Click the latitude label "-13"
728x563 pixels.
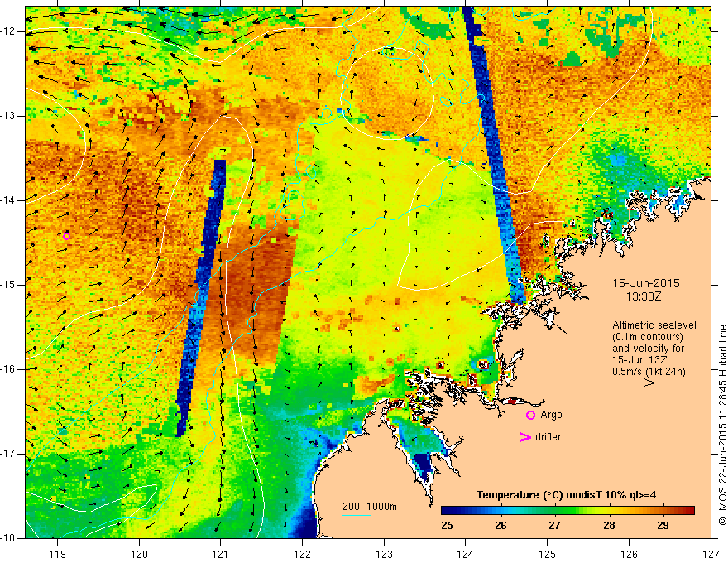(x=8, y=116)
